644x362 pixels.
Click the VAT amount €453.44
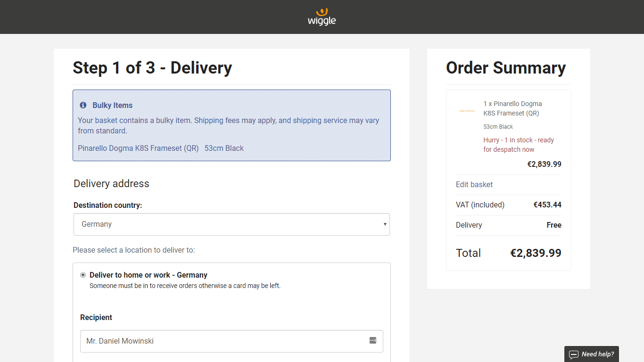pyautogui.click(x=547, y=205)
